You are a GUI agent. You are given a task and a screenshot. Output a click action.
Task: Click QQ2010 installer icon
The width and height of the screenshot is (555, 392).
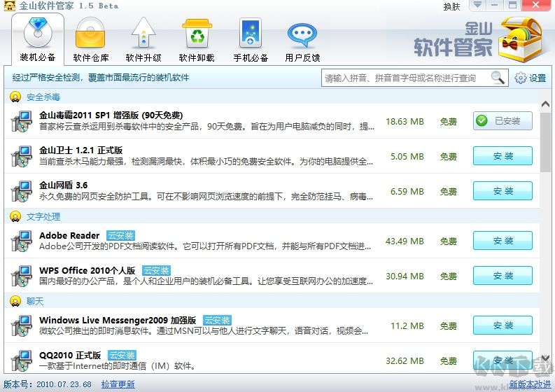[22, 360]
